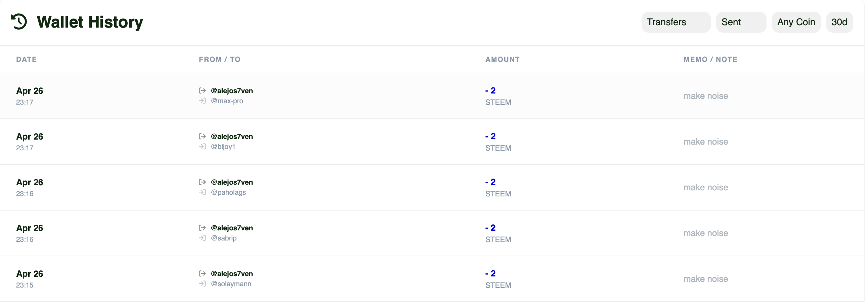Open the Sent direction filter dropdown
The image size is (868, 302).
[x=741, y=22]
